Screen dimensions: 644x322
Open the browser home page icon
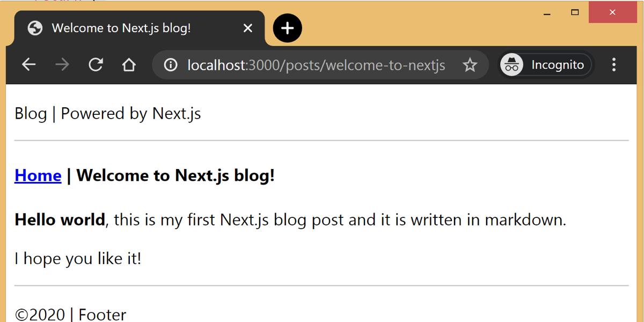129,65
